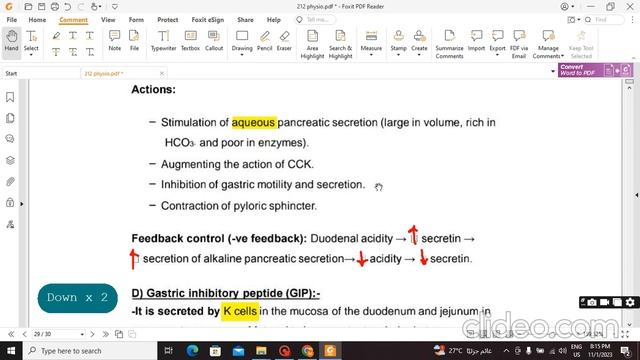Click the Find search box
The height and width of the screenshot is (360, 640).
(604, 20)
